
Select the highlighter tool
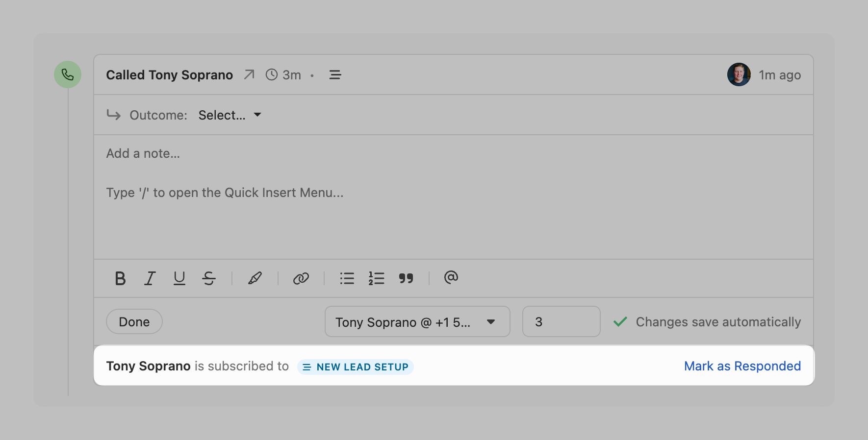point(255,278)
